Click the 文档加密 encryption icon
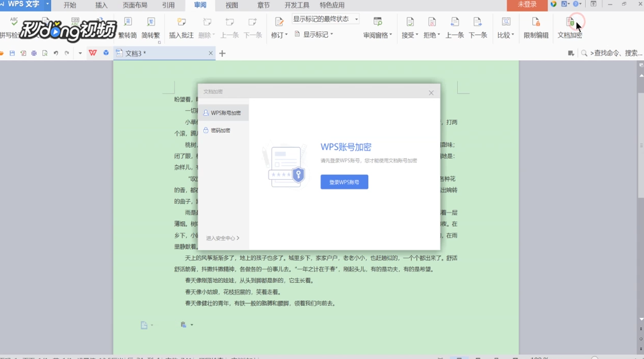644x359 pixels. [570, 22]
